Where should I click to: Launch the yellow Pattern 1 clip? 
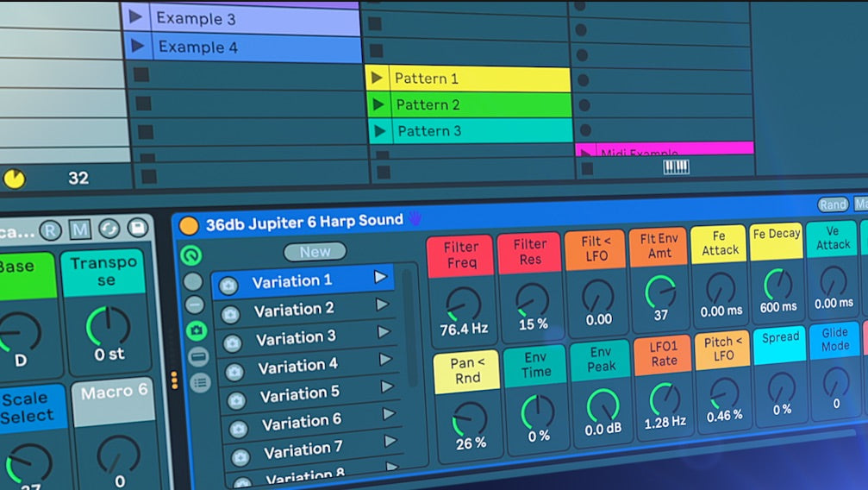coord(377,79)
